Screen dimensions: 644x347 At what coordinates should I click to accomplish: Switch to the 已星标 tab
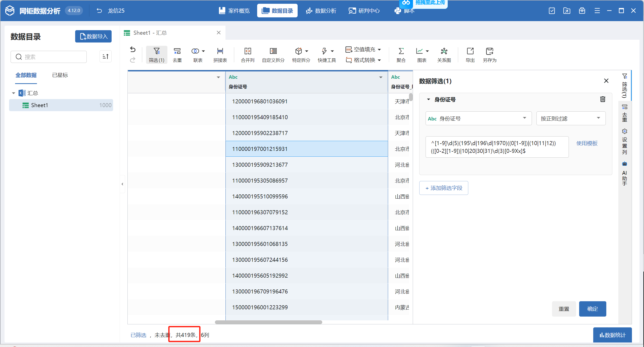(x=60, y=75)
